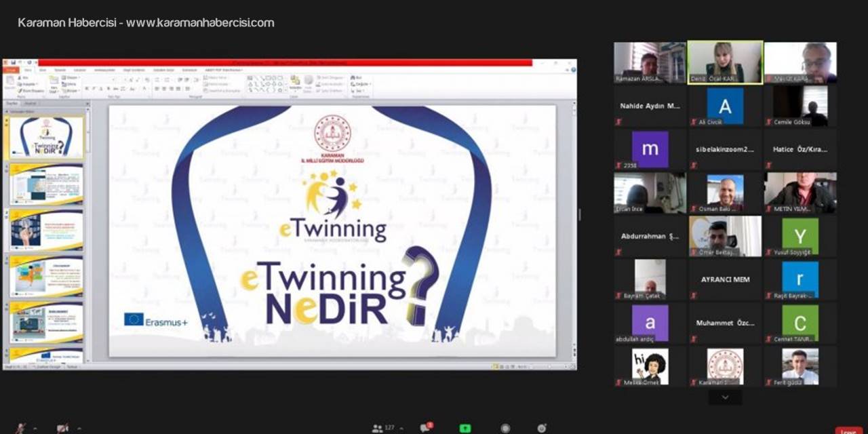Open the Reactions icon in Zoom toolbar

542,428
